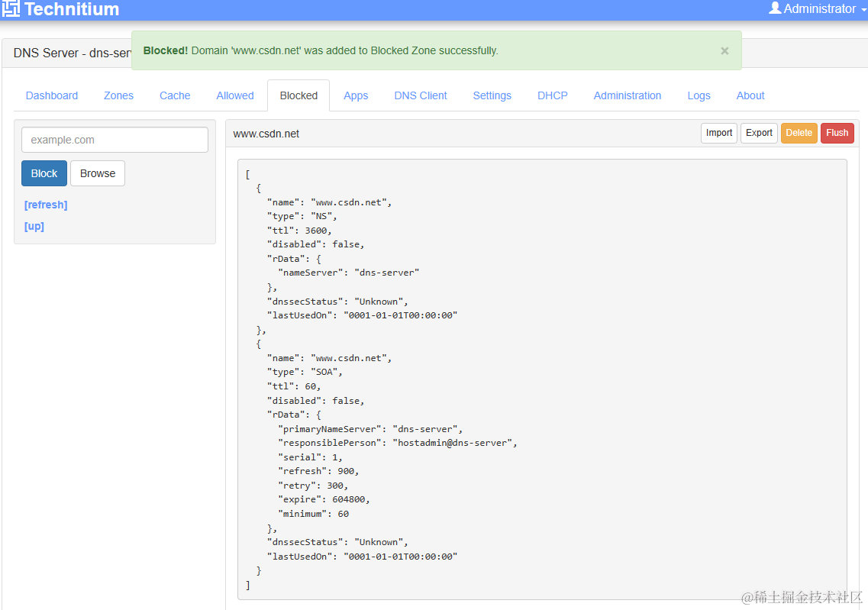Click the red Flush button
The width and height of the screenshot is (868, 610).
[837, 133]
